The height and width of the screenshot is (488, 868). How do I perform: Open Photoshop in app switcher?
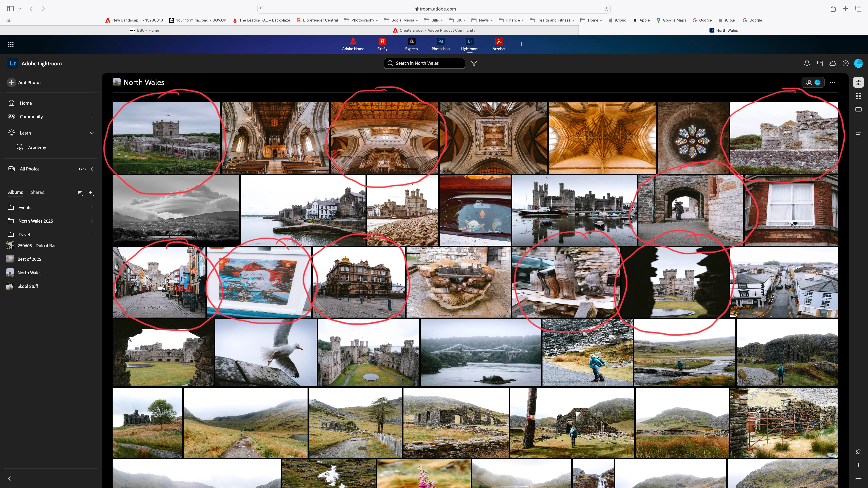click(440, 44)
